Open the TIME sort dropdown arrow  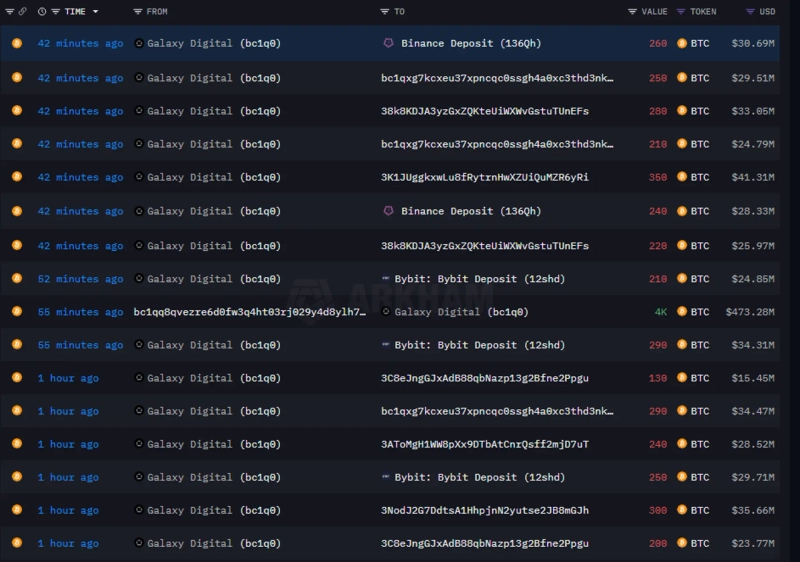[x=95, y=12]
